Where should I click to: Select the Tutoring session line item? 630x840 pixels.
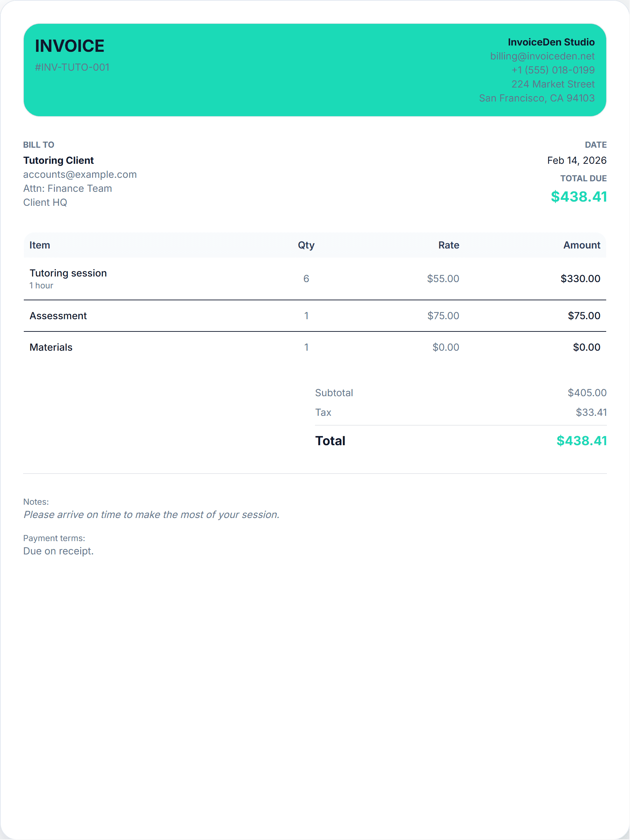[x=68, y=273]
